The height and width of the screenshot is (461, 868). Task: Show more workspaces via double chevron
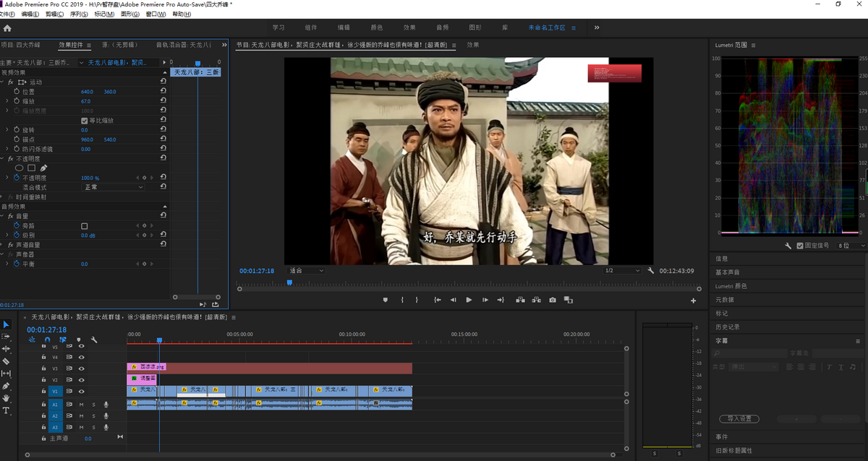click(x=597, y=27)
